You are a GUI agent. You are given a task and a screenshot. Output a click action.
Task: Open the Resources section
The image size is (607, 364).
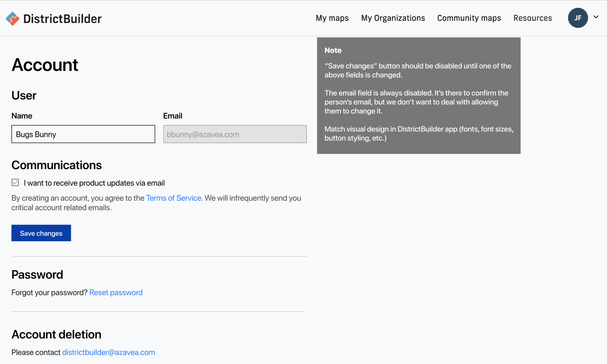(532, 18)
